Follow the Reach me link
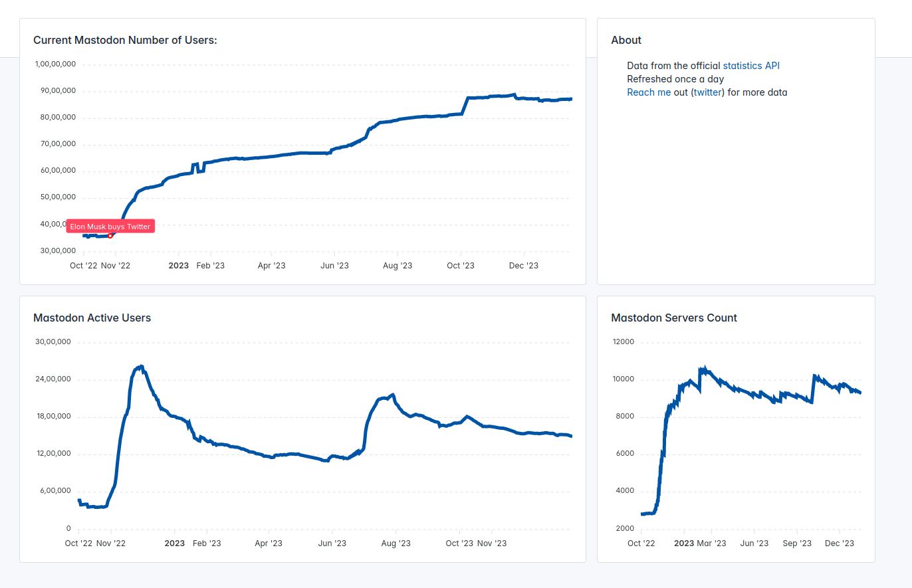 point(649,92)
